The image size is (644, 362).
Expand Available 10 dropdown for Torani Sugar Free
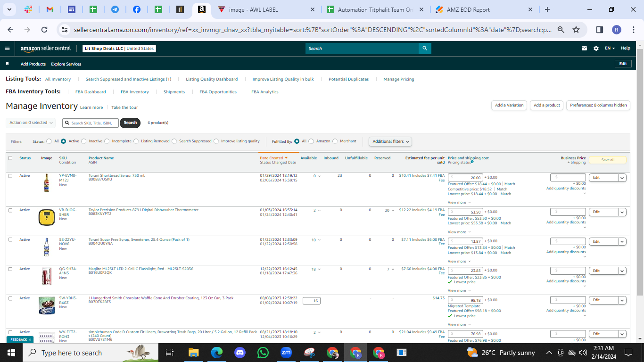[316, 240]
